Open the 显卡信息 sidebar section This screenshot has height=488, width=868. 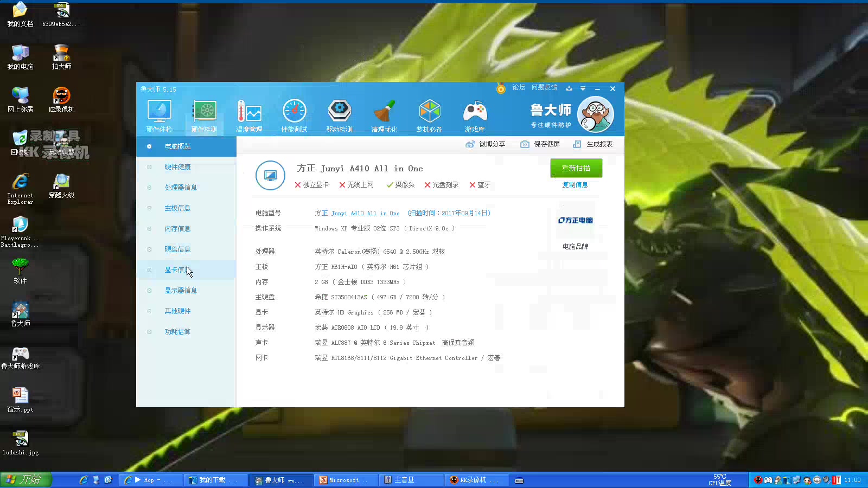pyautogui.click(x=186, y=270)
